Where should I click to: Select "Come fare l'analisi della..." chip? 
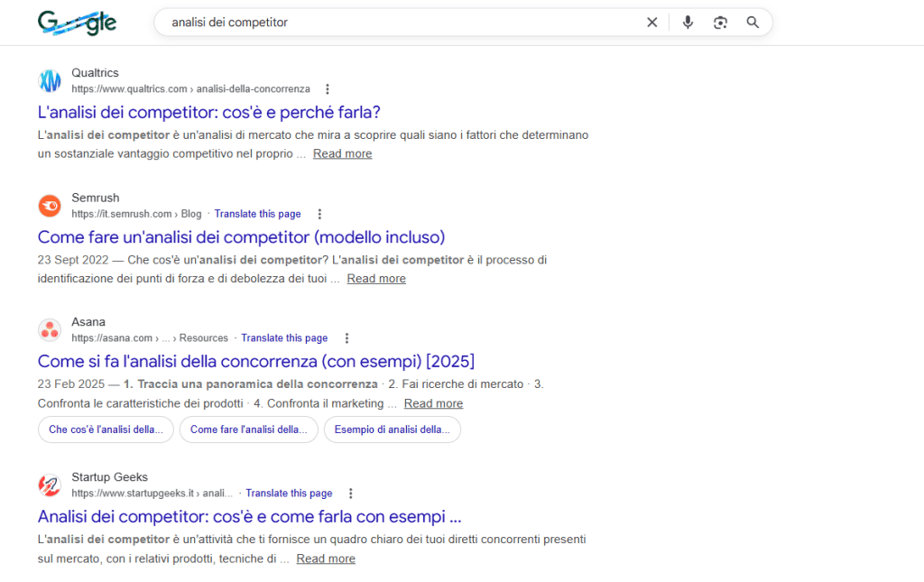click(x=249, y=430)
